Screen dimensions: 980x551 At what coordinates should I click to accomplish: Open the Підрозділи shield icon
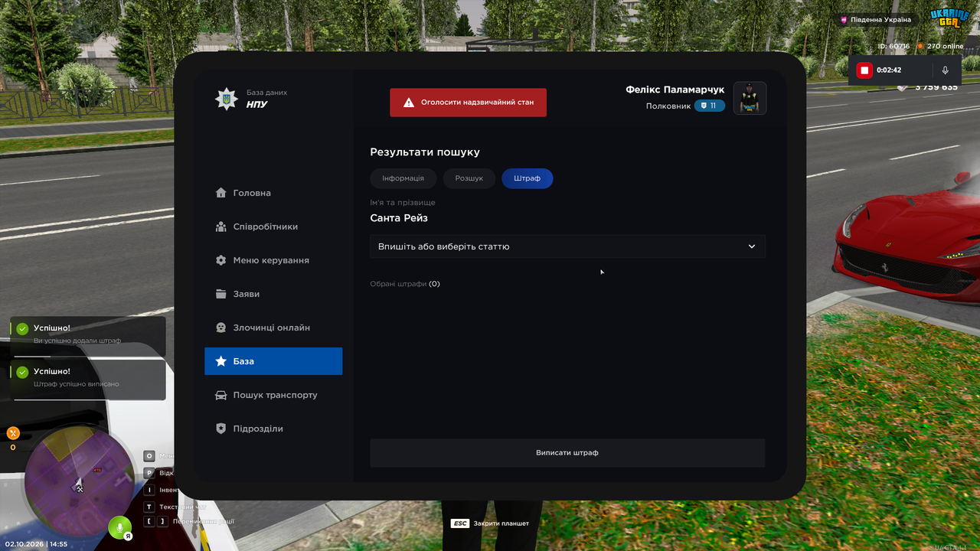(x=221, y=429)
